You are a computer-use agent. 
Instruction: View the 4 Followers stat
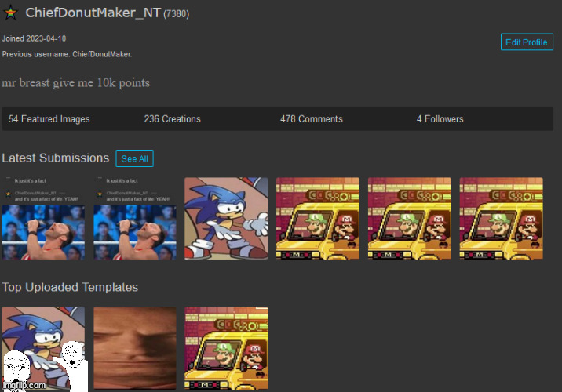tap(440, 119)
